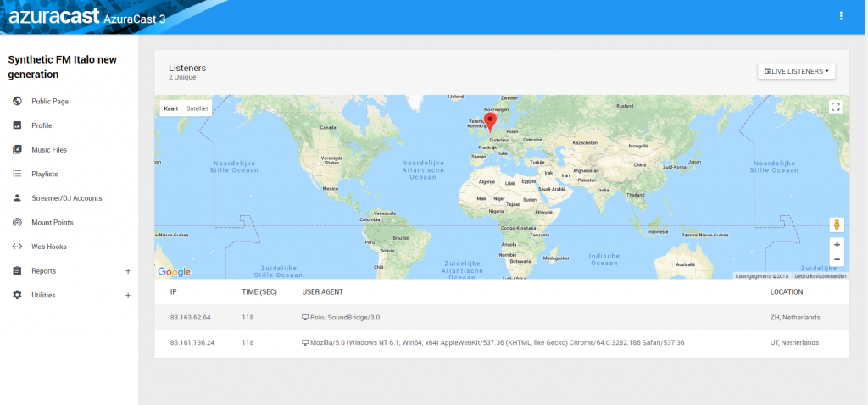Click the USER AGENT column header
868x405 pixels.
click(322, 291)
